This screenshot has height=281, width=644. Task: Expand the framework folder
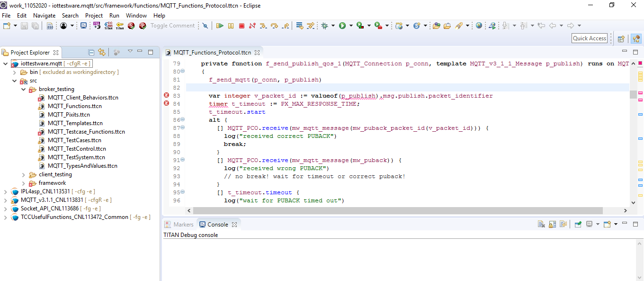pos(24,183)
